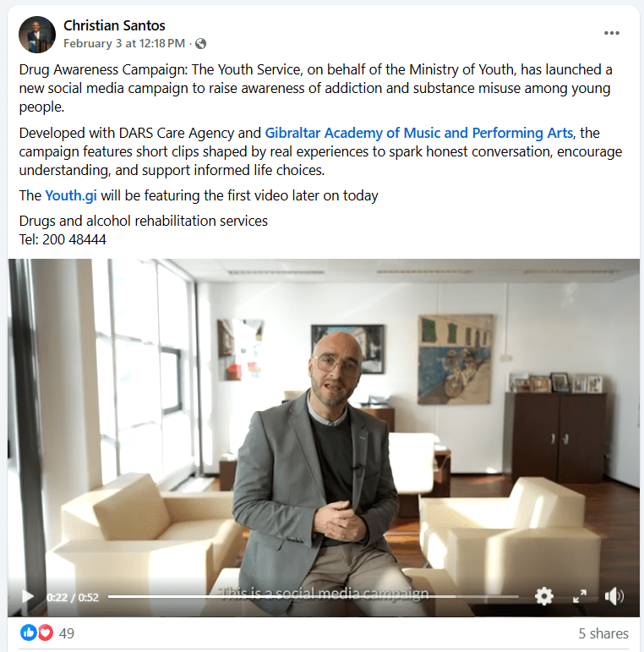This screenshot has height=652, width=644.
Task: Open the Youth.gi page link
Action: [x=71, y=195]
